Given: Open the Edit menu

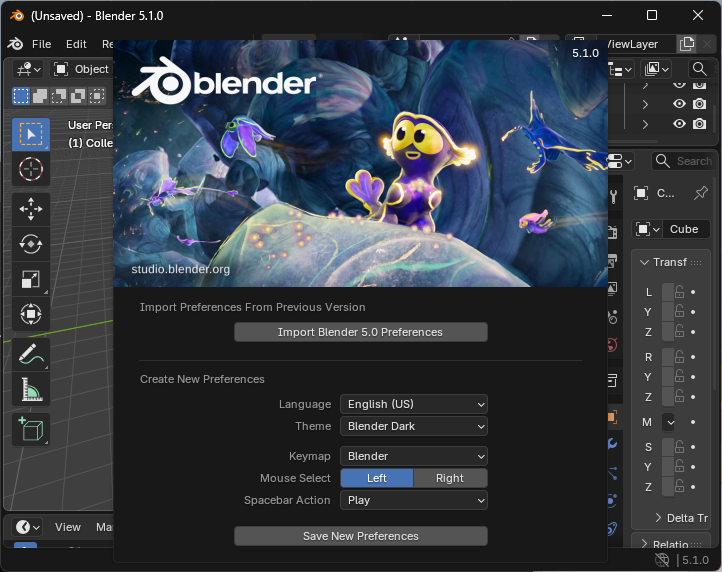Looking at the screenshot, I should coord(76,44).
